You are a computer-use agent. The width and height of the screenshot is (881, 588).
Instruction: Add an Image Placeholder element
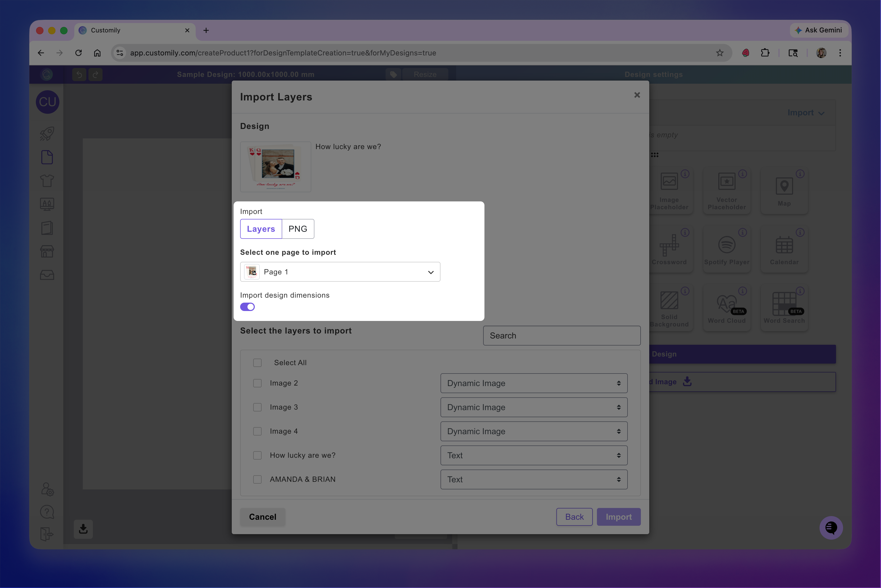point(669,191)
